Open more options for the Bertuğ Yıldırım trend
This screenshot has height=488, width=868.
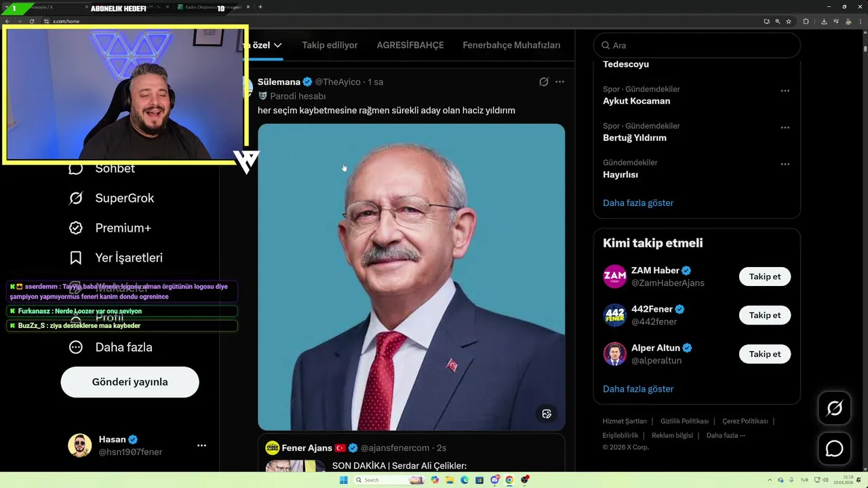point(785,127)
